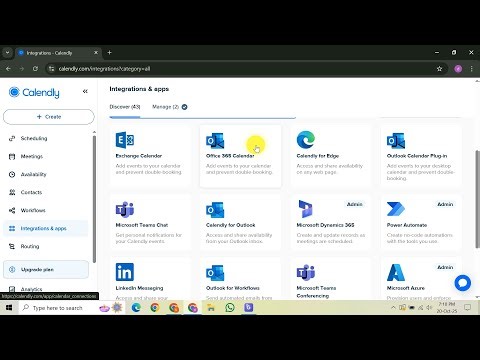Open the Calendly for Edge title
The image size is (480, 360).
pyautogui.click(x=317, y=156)
